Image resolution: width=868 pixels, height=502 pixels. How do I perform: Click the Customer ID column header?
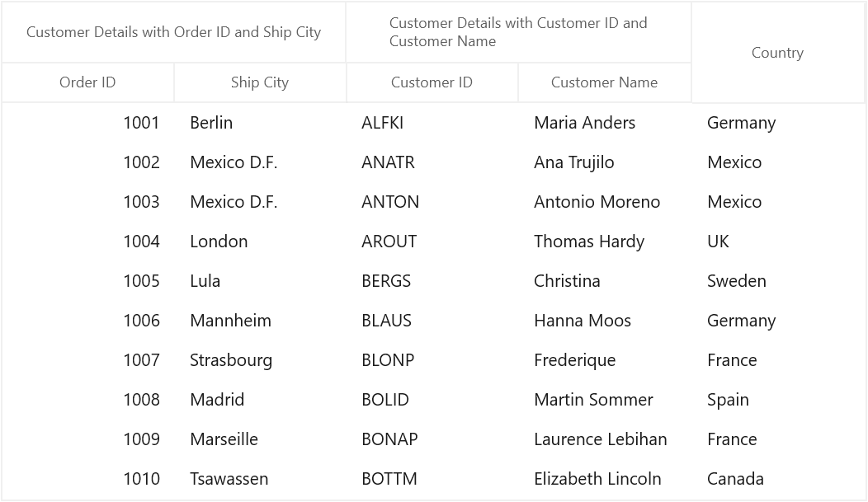click(x=432, y=82)
